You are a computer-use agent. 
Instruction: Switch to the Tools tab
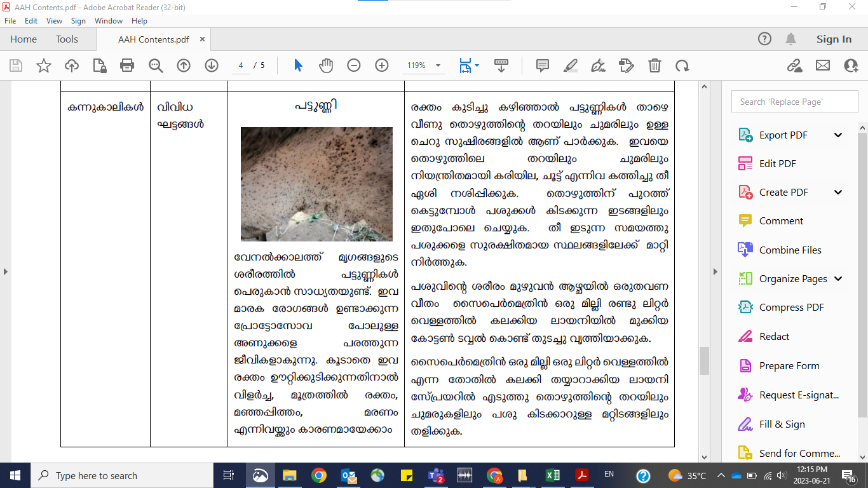pyautogui.click(x=67, y=39)
